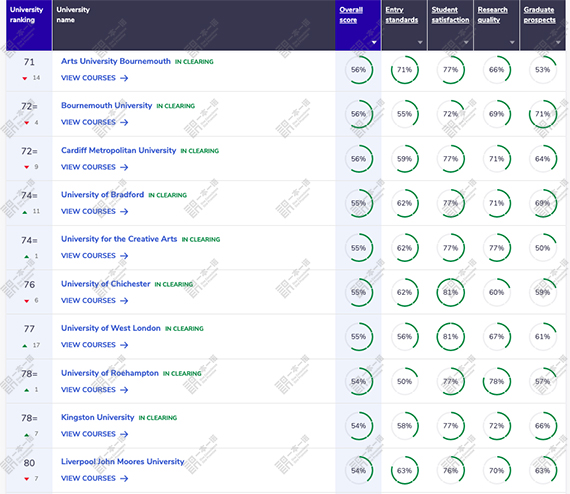
Task: Click sort arrow under Student satisfaction
Action: (466, 43)
